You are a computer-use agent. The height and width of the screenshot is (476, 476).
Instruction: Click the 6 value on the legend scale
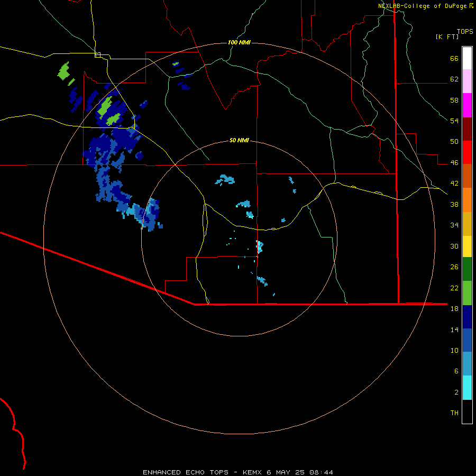pyautogui.click(x=456, y=371)
